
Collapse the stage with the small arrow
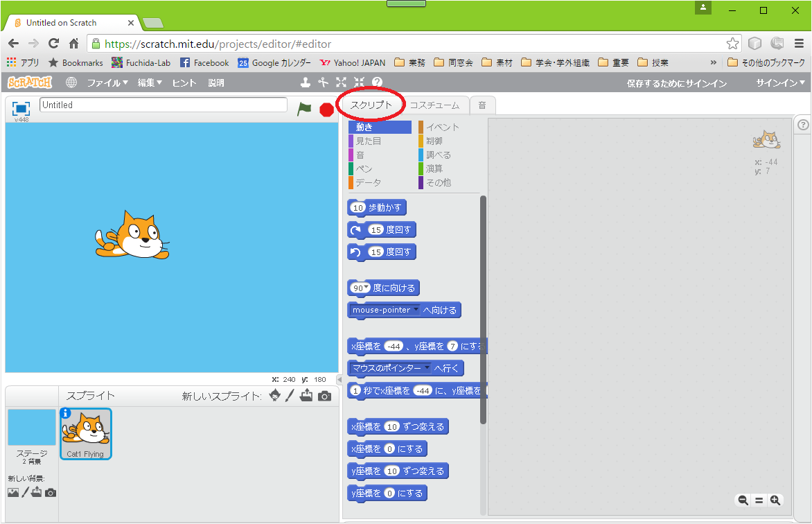[x=339, y=379]
